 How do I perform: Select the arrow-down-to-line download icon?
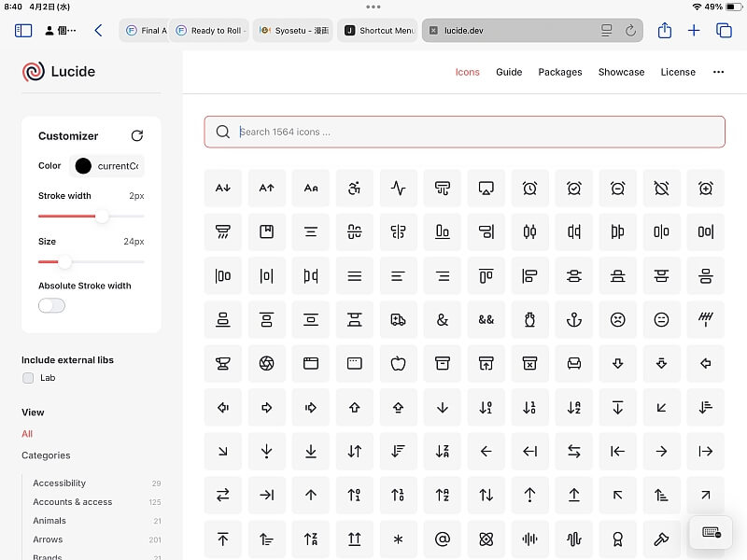(311, 451)
